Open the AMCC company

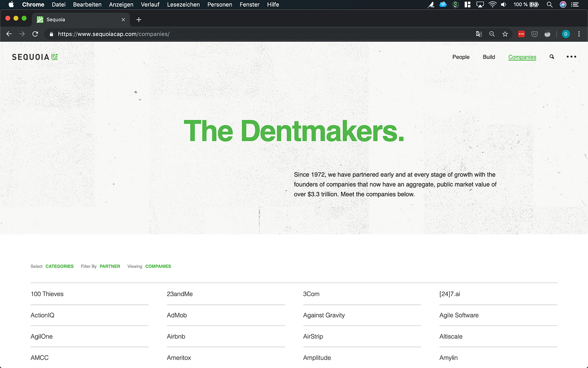[x=39, y=357]
